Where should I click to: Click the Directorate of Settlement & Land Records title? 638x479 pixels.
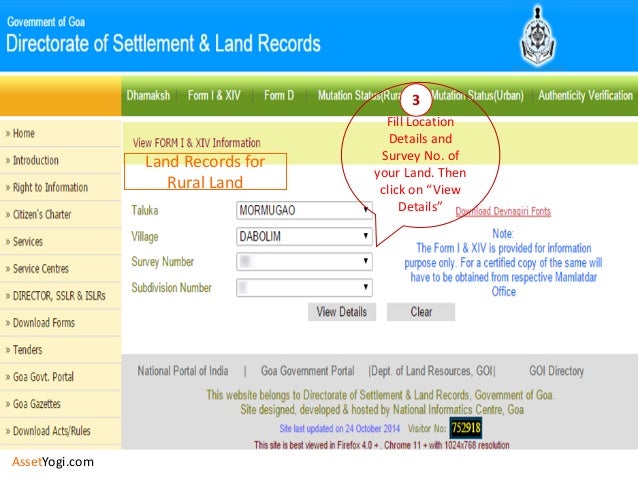[x=163, y=43]
